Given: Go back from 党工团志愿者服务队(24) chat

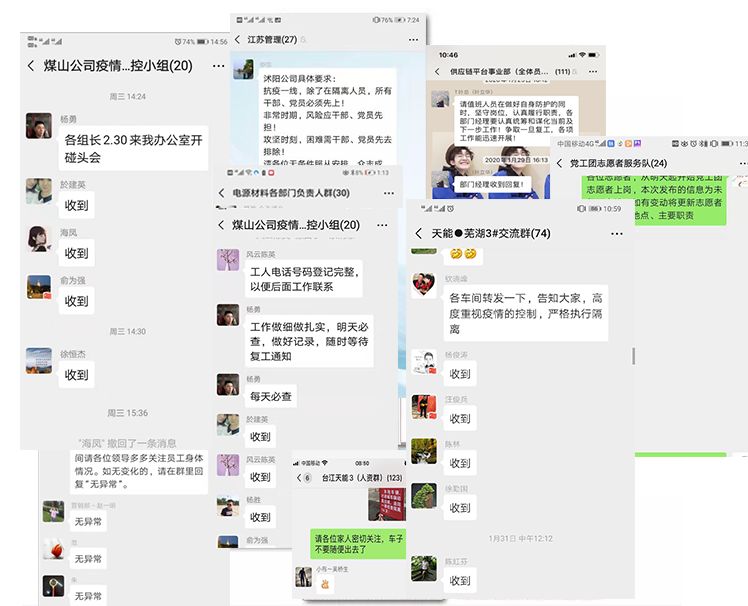Looking at the screenshot, I should [x=561, y=163].
